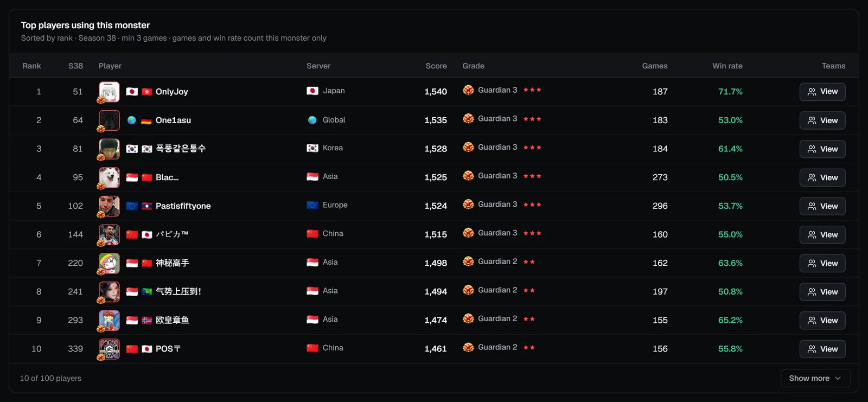This screenshot has width=868, height=402.
Task: Click the Japan server flag icon
Action: tap(312, 91)
